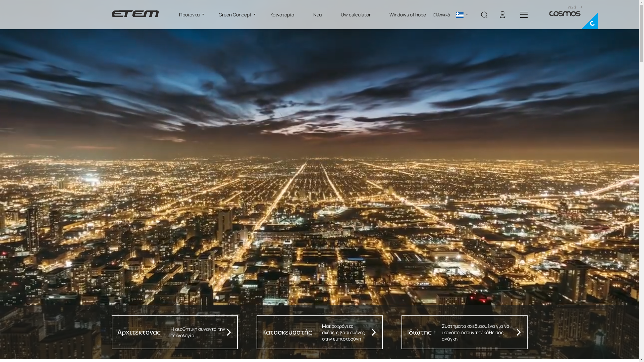Click the blue corner triangle badge
This screenshot has height=362, width=644.
(592, 23)
